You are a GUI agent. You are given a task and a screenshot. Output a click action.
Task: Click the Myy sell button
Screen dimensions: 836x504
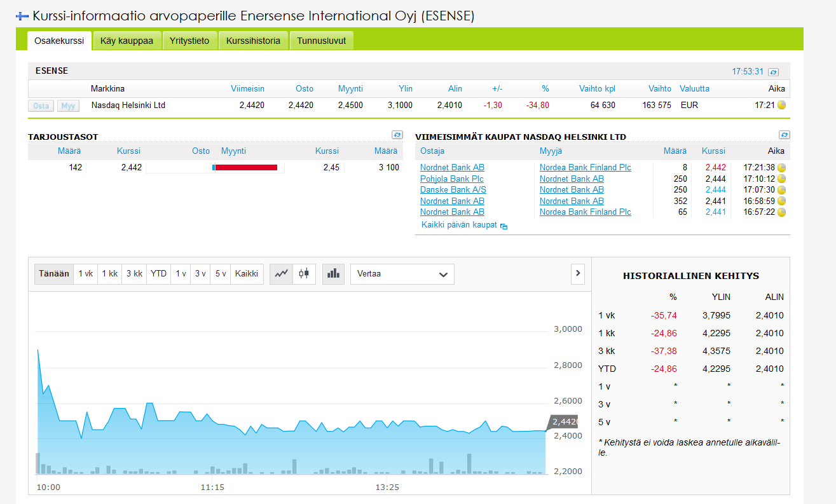(x=68, y=106)
